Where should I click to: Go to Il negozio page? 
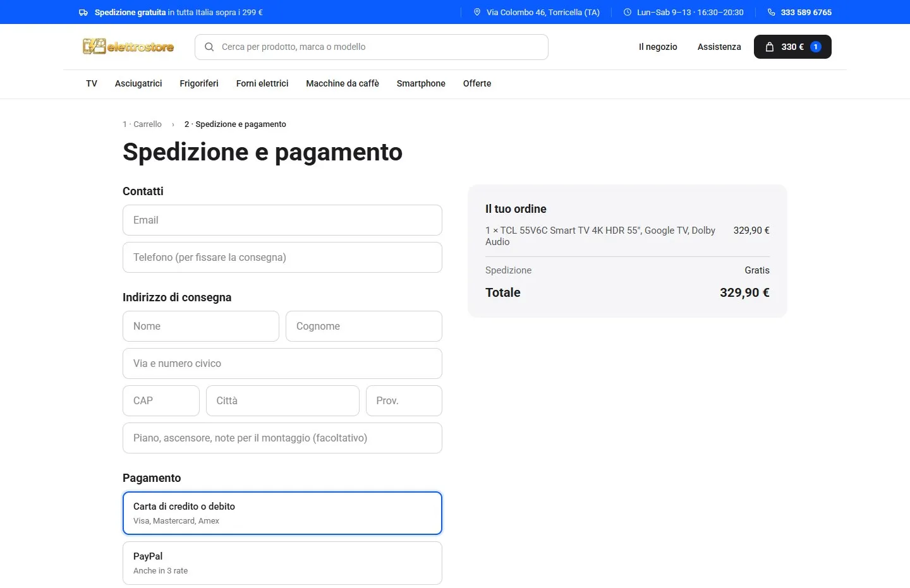(x=658, y=47)
